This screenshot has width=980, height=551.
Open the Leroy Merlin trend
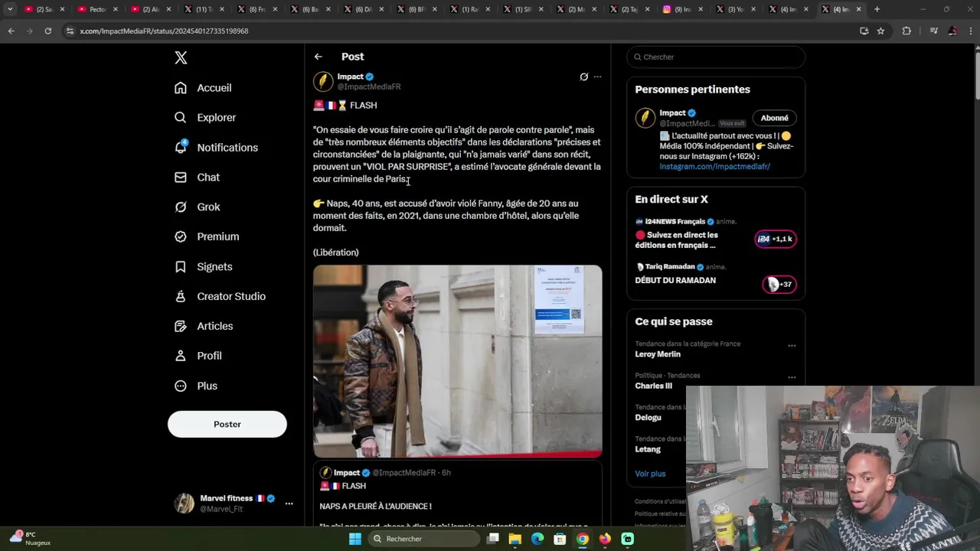coord(658,354)
